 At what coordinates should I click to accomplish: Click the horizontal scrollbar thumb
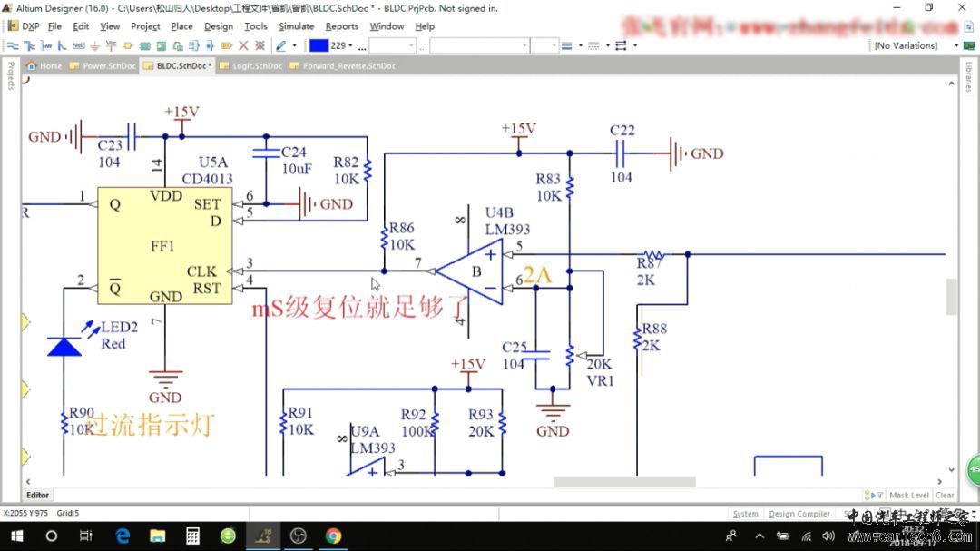(x=624, y=482)
